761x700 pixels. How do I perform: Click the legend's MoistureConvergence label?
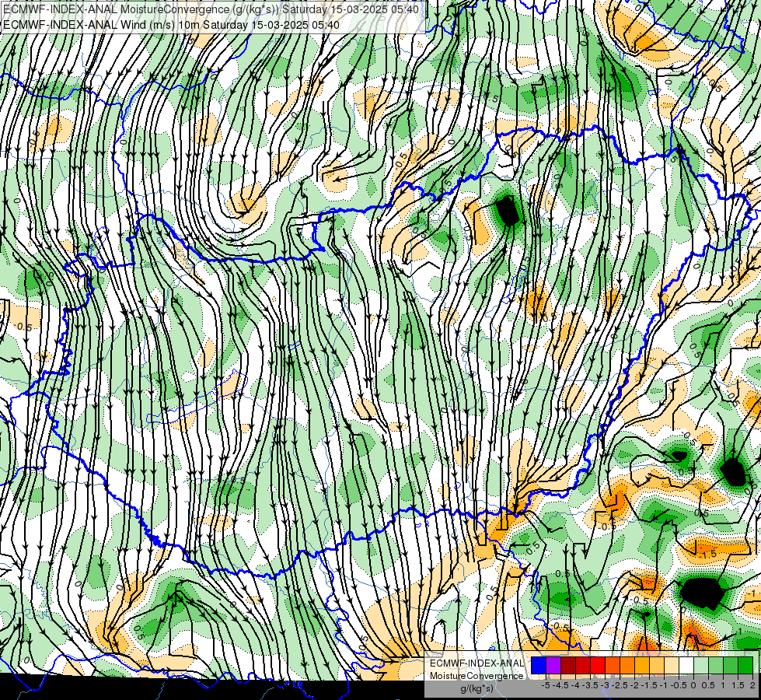pyautogui.click(x=476, y=676)
